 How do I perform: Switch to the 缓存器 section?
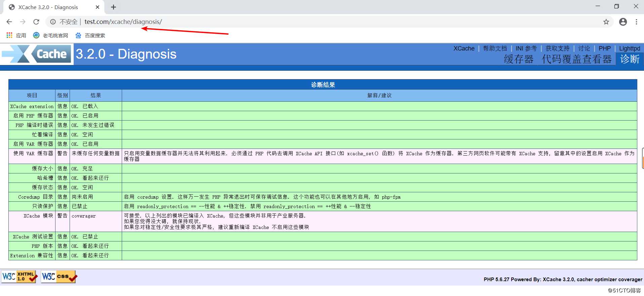pyautogui.click(x=519, y=59)
